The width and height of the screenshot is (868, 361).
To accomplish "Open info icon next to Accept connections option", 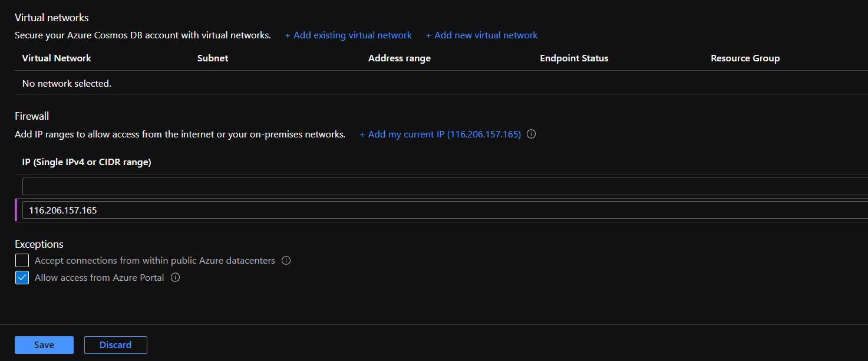I will click(x=286, y=261).
